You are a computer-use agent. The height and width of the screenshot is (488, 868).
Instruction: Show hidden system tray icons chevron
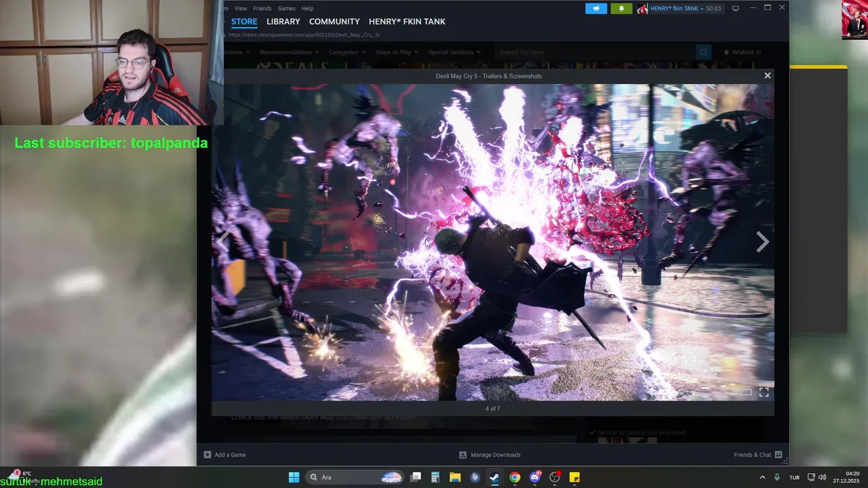[x=762, y=477]
